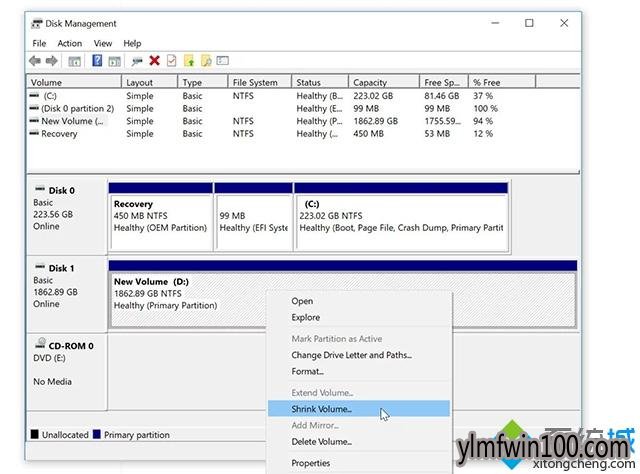Click the red X Delete toolbar icon
The height and width of the screenshot is (474, 640).
pyautogui.click(x=154, y=61)
